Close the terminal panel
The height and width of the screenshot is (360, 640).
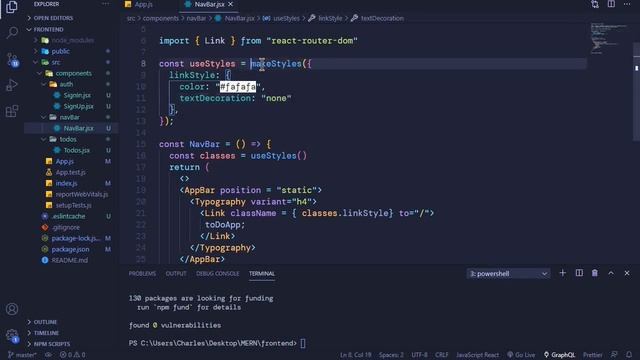coord(627,273)
